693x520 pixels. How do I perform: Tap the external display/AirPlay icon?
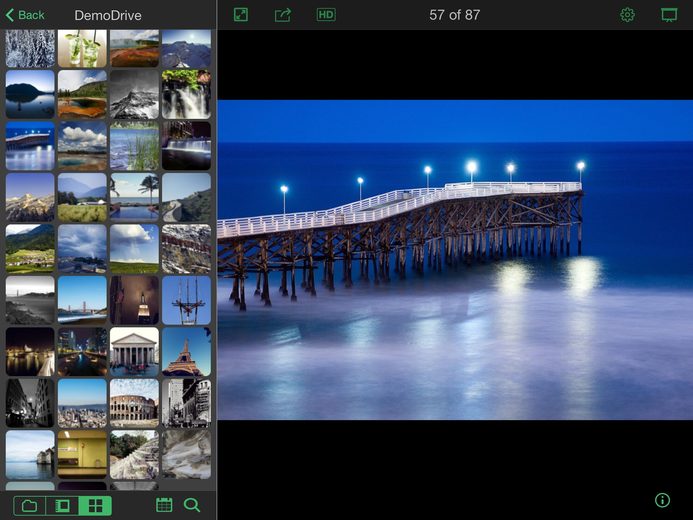tap(669, 15)
